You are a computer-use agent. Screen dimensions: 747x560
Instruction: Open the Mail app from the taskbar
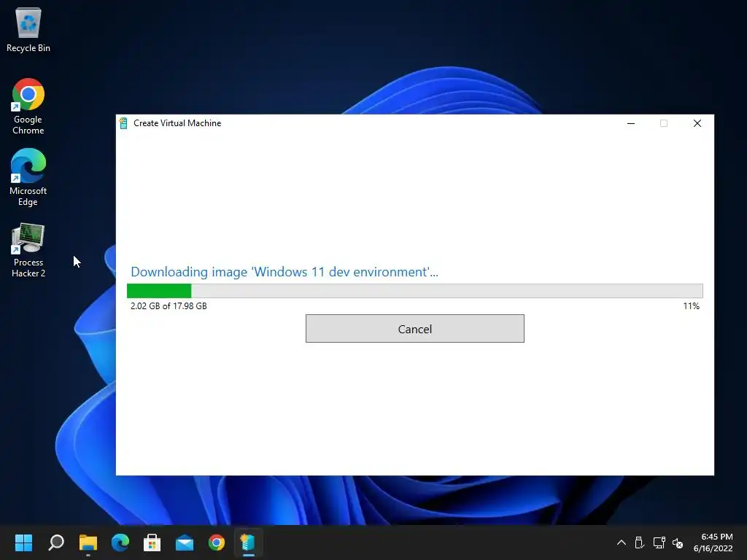point(185,542)
